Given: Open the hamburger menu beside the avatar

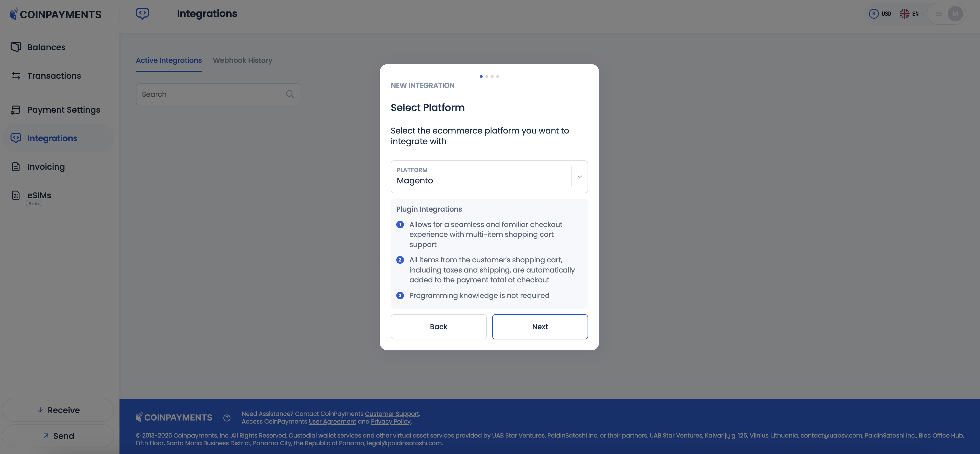Looking at the screenshot, I should click(938, 14).
